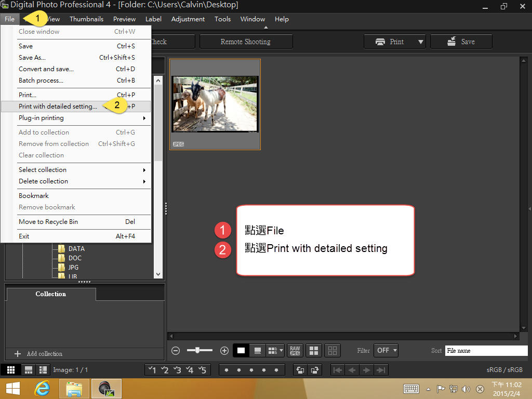
Task: Open the Thumbnails menu
Action: [x=87, y=19]
